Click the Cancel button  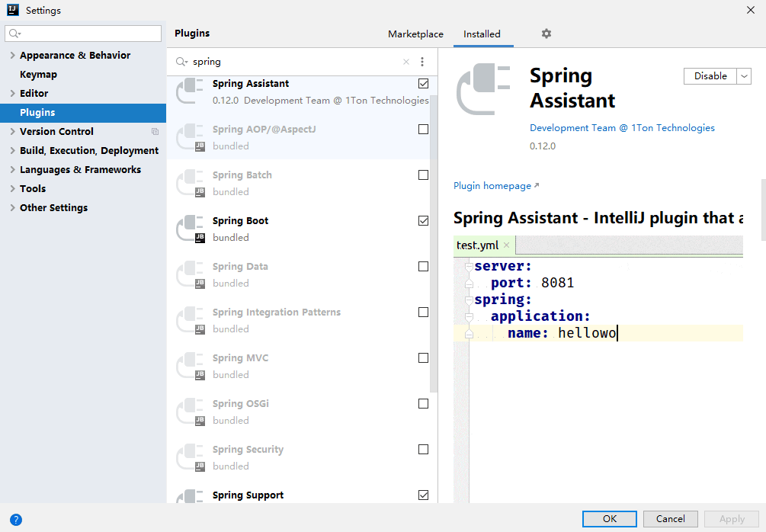point(670,519)
